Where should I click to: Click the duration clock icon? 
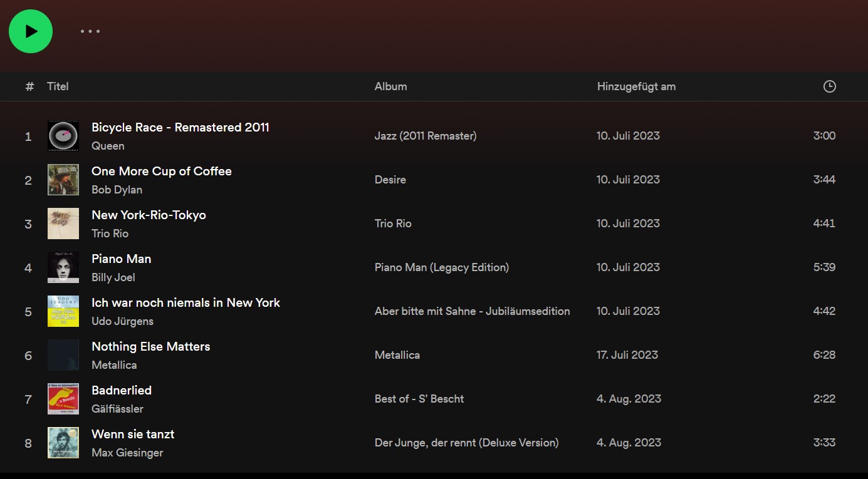coord(829,86)
